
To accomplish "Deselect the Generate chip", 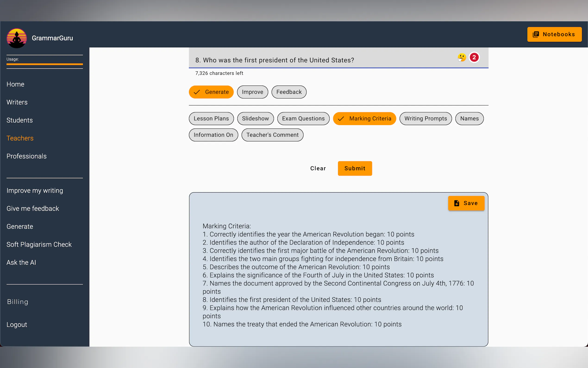I will [211, 92].
